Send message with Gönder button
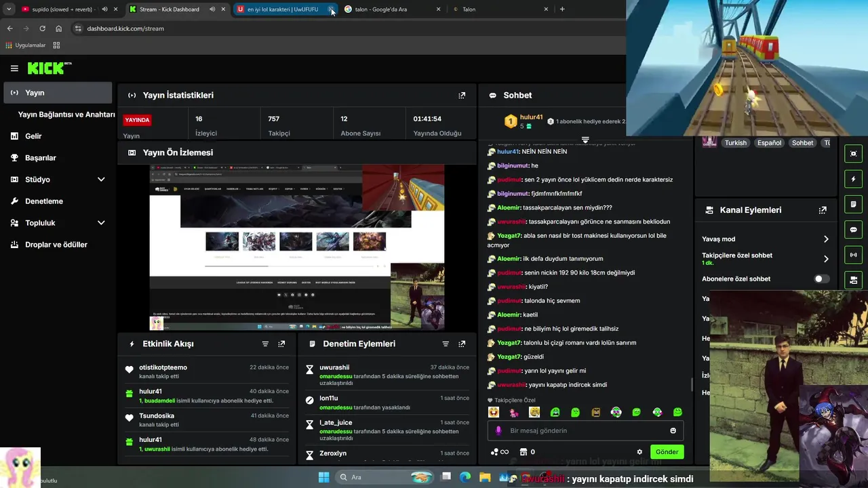This screenshot has height=488, width=868. (667, 452)
